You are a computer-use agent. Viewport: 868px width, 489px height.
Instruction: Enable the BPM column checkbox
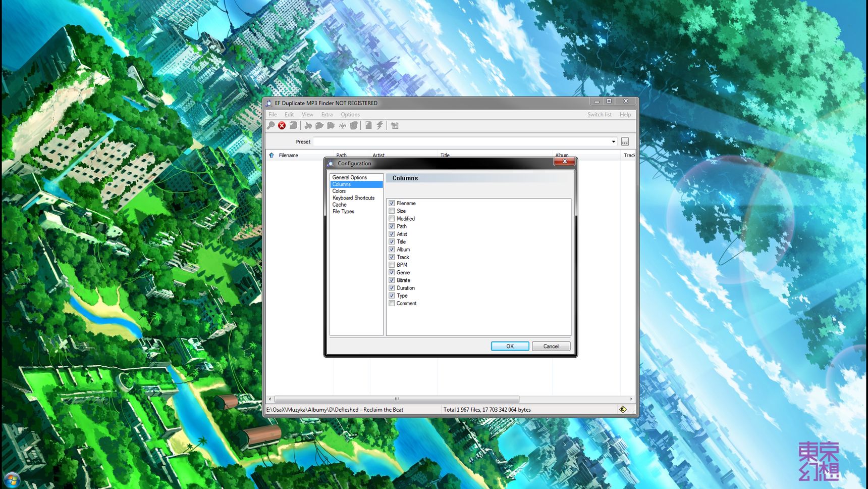coord(392,265)
